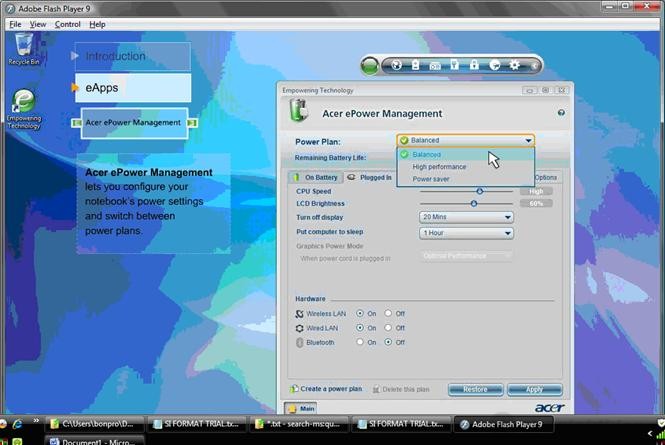Click the LCD Brightness slider handle
This screenshot has height=445, width=665.
tap(473, 203)
